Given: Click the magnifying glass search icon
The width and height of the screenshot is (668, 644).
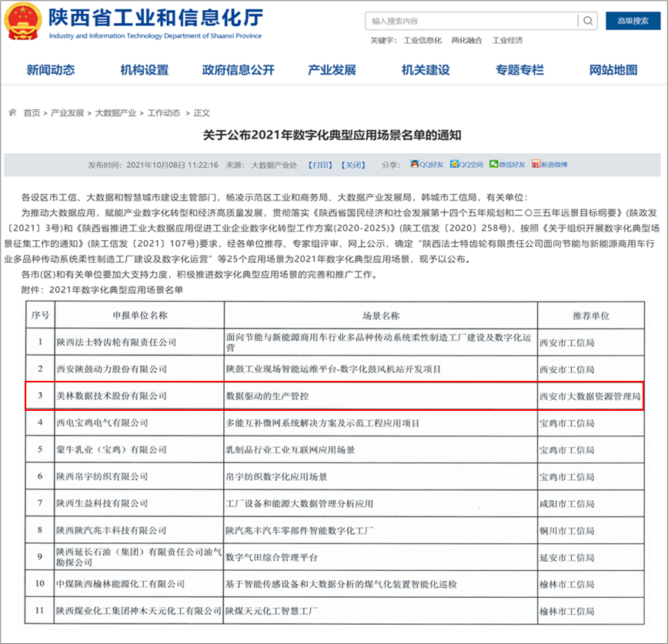Looking at the screenshot, I should tap(587, 21).
